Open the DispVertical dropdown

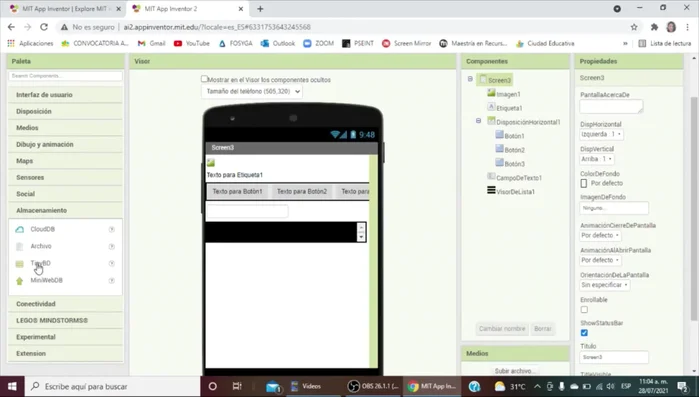pos(597,159)
